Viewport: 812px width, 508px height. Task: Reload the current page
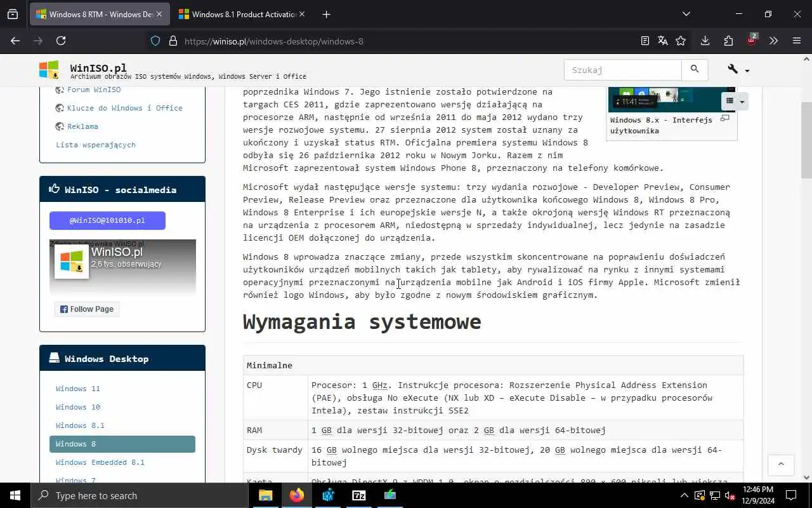(x=61, y=41)
